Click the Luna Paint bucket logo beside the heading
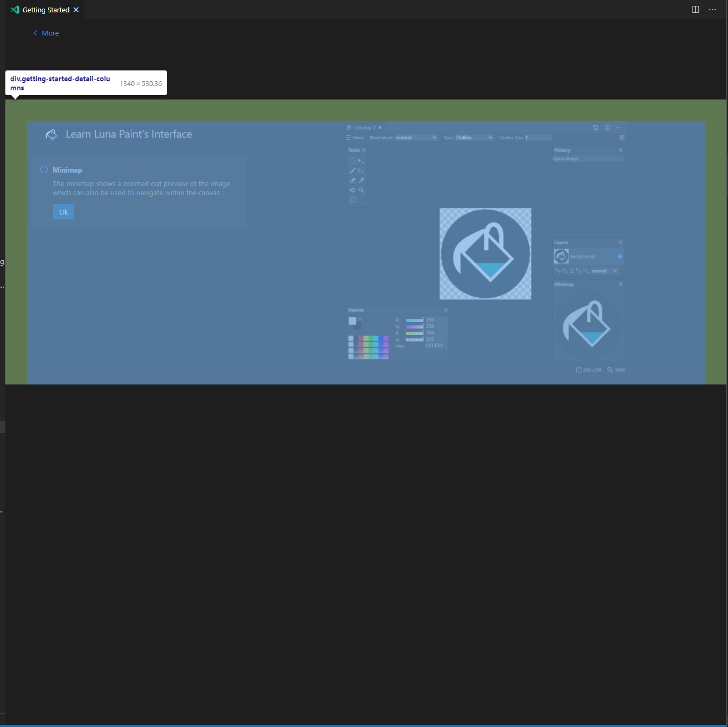The height and width of the screenshot is (727, 728). click(x=51, y=134)
